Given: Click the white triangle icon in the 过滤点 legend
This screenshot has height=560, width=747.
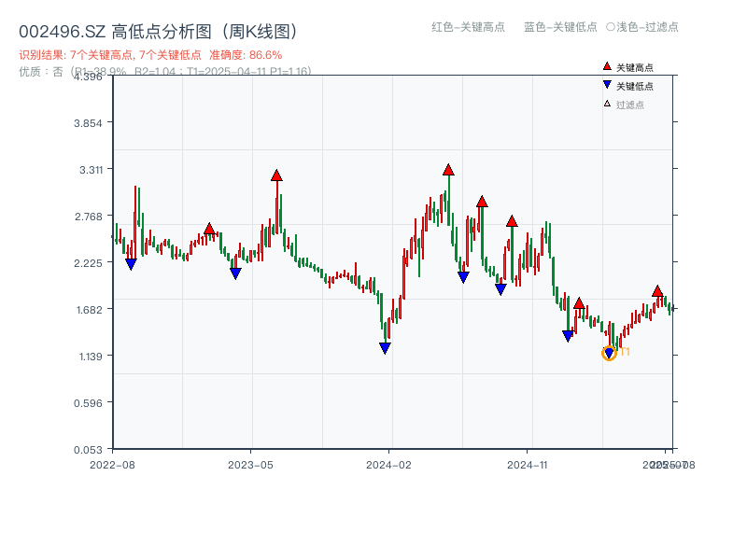Looking at the screenshot, I should (607, 105).
